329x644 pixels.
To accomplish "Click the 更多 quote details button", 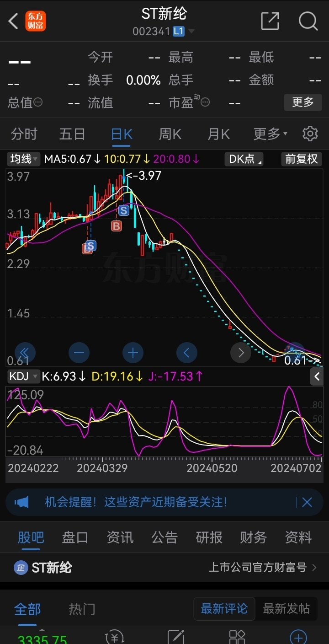I will (x=303, y=102).
